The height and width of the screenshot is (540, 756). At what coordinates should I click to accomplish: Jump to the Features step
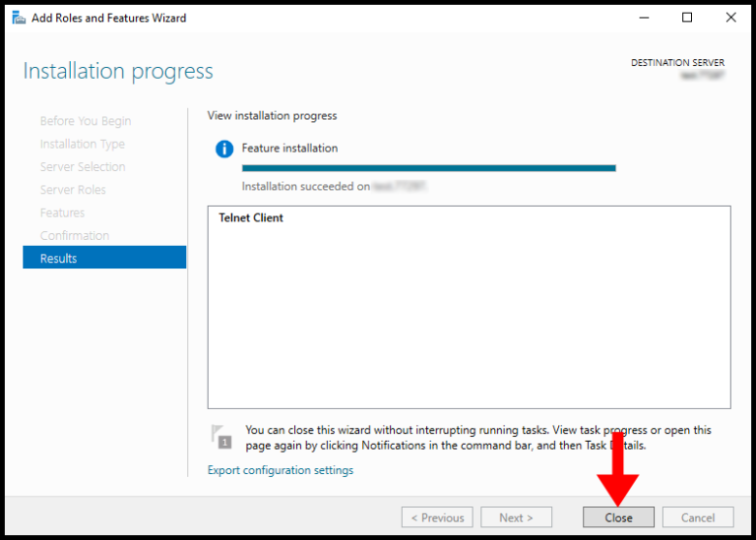pos(62,212)
